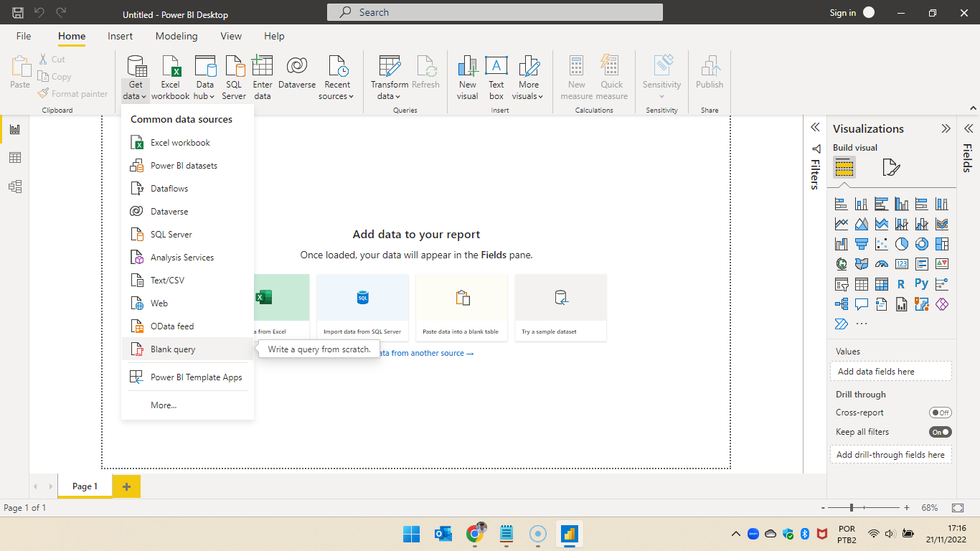
Task: Switch to the View ribbon tab
Action: coord(231,36)
